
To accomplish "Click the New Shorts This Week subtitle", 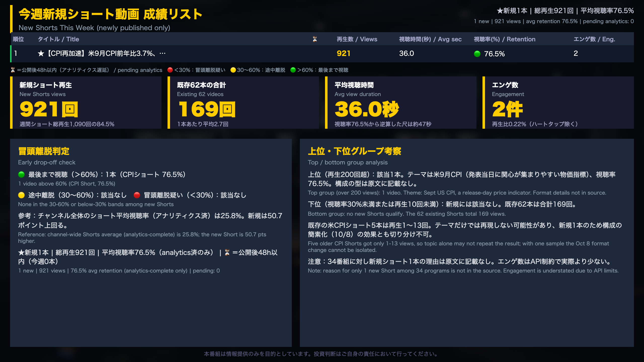I will tap(94, 28).
